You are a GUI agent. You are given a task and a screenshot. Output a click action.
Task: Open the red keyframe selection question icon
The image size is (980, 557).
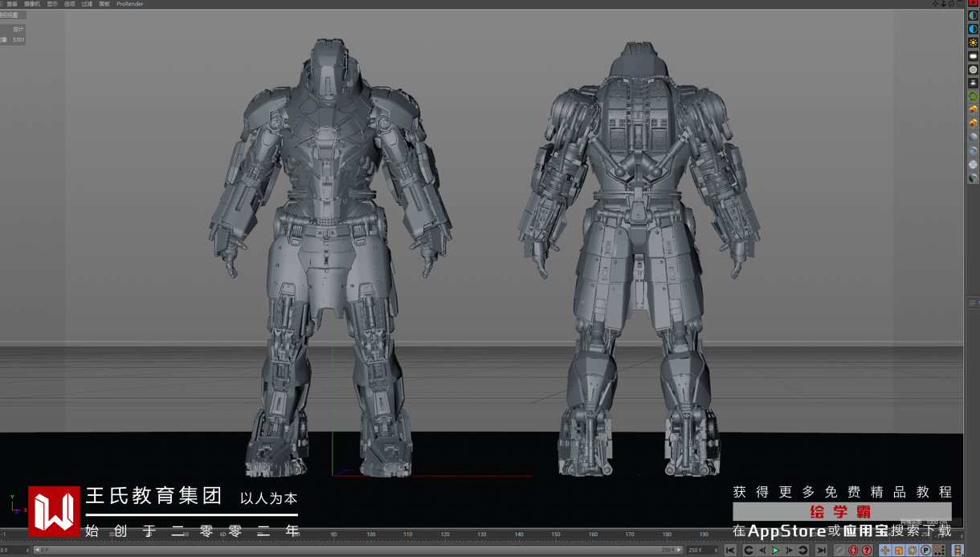pos(867,551)
